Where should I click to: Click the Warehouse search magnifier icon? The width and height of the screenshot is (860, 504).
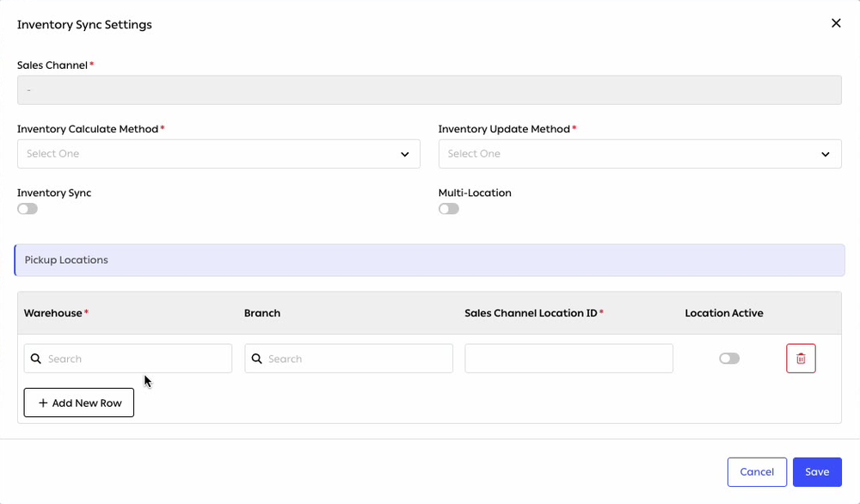tap(35, 359)
